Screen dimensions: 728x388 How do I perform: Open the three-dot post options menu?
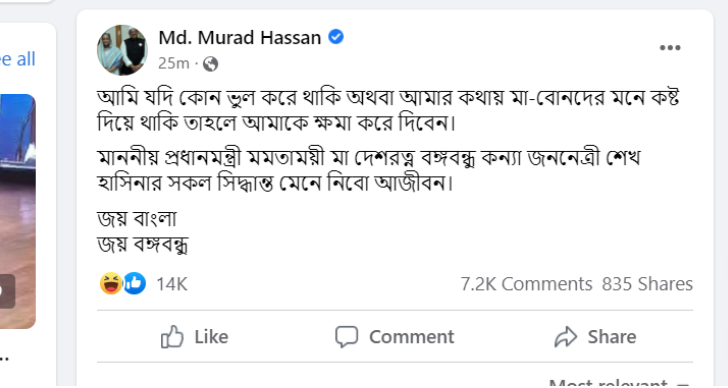670,47
